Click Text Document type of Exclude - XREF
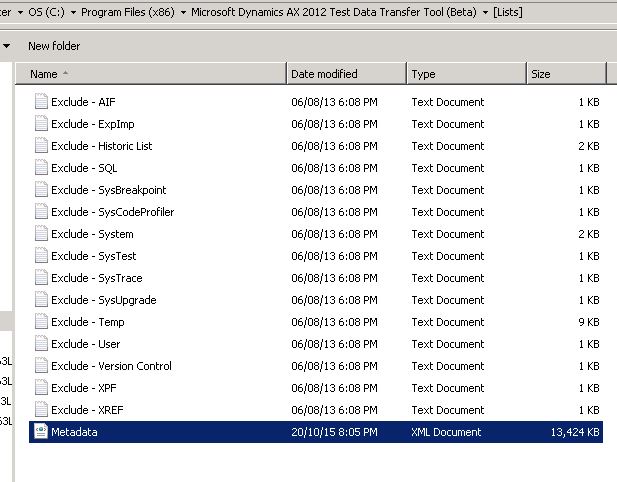Image resolution: width=617 pixels, height=482 pixels. (x=448, y=410)
